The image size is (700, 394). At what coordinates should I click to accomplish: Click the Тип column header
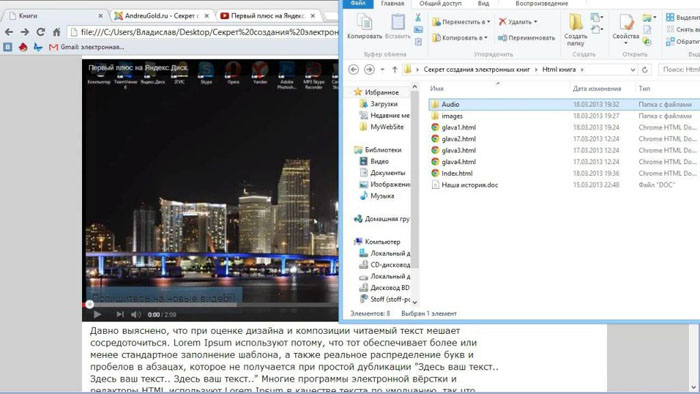[644, 88]
